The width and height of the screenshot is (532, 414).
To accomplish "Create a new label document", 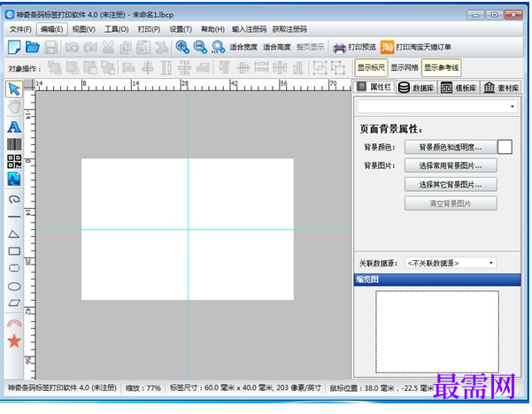I will [x=14, y=47].
